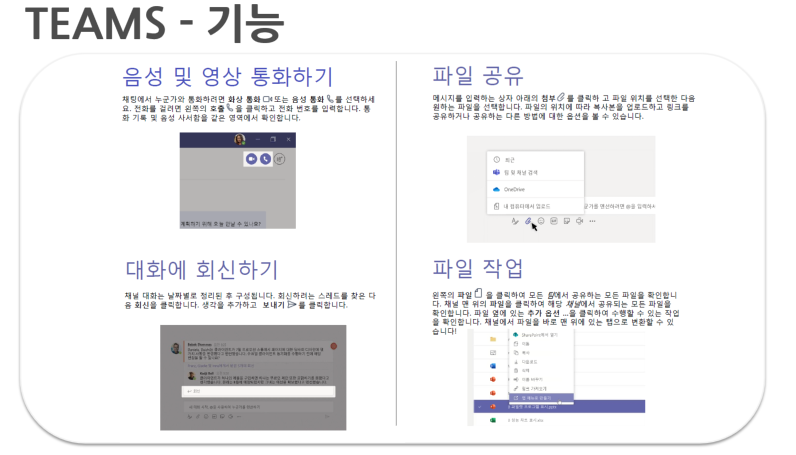796x455 pixels.
Task: Click the TEAMS - 기능 slide title
Action: 154,23
